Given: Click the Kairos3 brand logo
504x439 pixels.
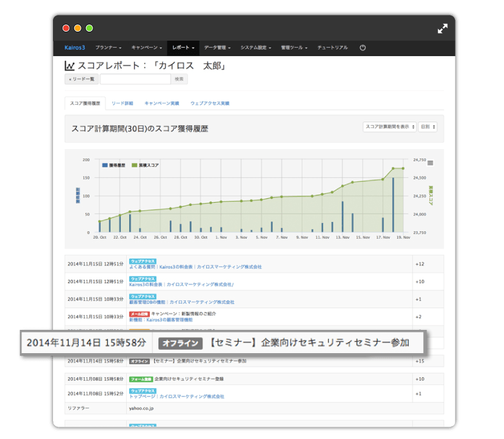Looking at the screenshot, I should tap(75, 48).
